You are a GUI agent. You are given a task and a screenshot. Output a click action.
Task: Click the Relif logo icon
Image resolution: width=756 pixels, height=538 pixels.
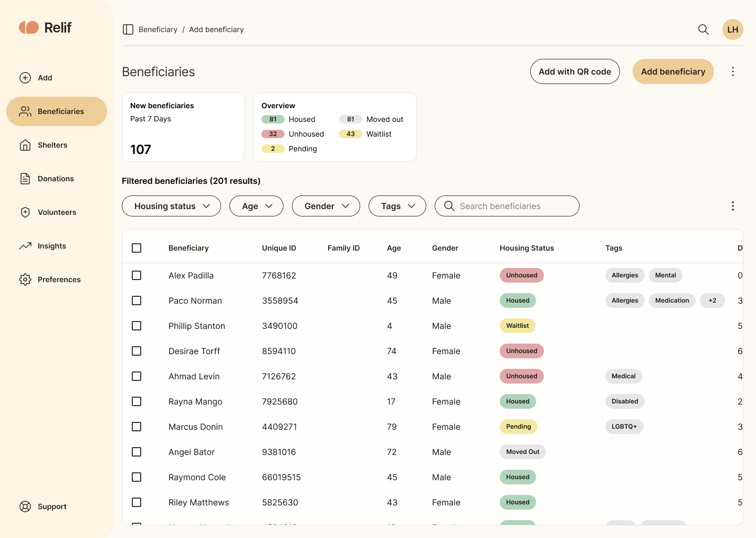29,27
